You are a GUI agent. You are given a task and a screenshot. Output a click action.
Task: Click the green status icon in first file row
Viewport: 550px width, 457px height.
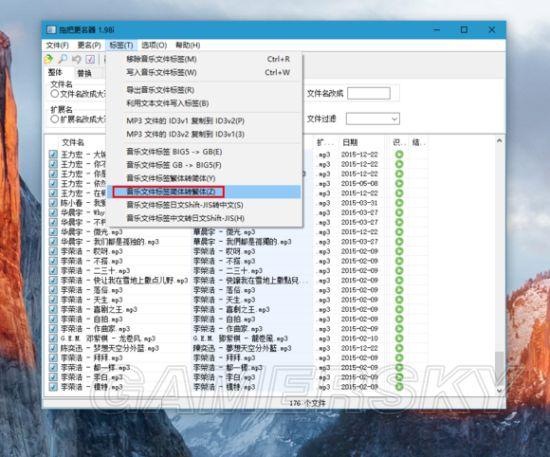[x=399, y=154]
